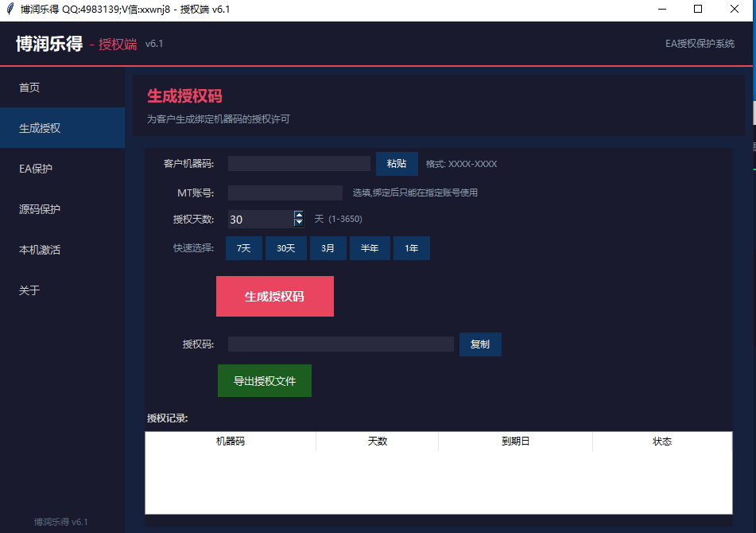Click the 复制 button
Screen dimensions: 756x533
[480, 344]
